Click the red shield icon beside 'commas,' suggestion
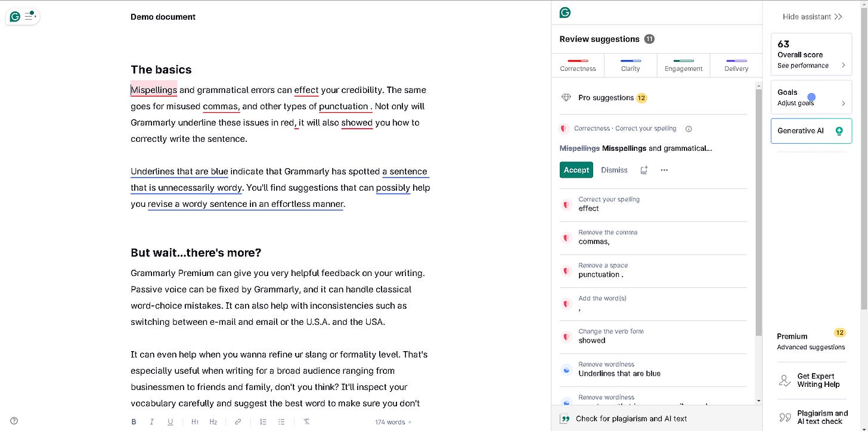 566,237
